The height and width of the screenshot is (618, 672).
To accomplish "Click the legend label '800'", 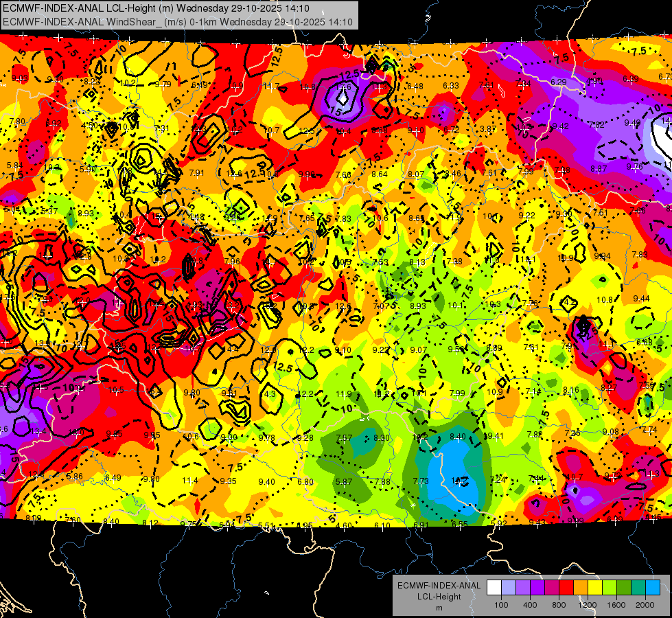I will click(559, 605).
